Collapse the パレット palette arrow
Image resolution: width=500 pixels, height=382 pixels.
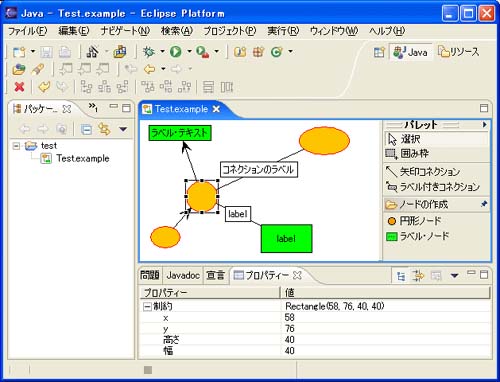484,125
